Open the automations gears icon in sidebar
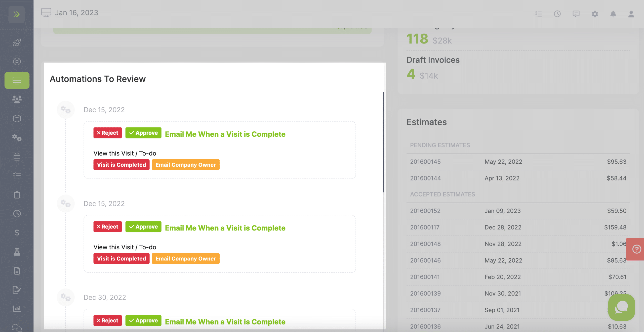644x332 pixels. (x=17, y=138)
